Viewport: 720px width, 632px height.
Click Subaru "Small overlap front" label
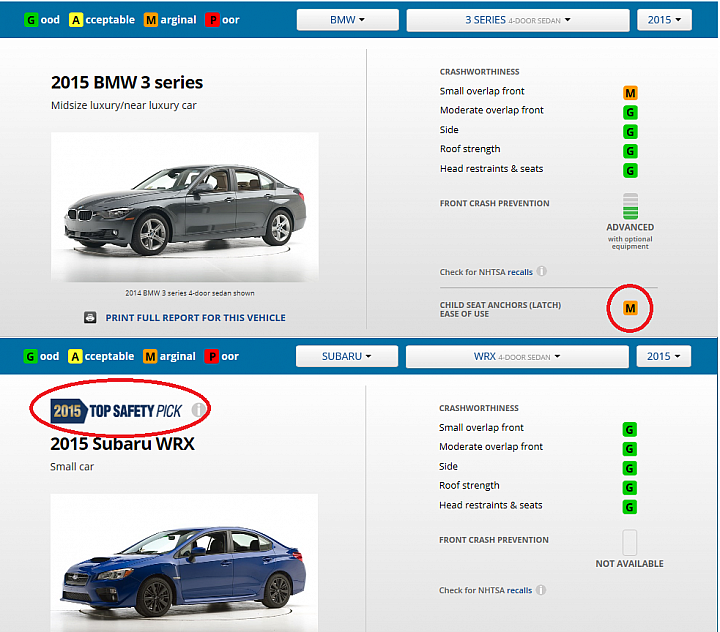click(x=481, y=428)
